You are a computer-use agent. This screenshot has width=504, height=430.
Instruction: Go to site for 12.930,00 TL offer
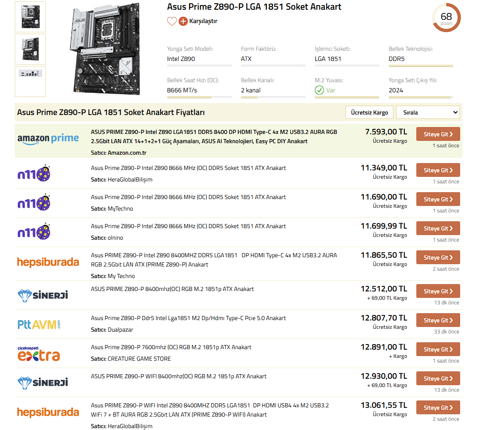pos(438,379)
